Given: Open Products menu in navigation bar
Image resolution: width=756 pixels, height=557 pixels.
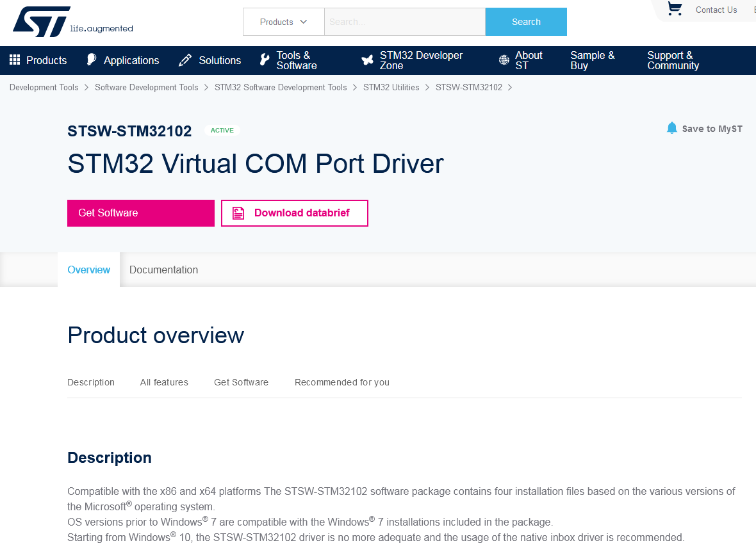Looking at the screenshot, I should click(46, 60).
